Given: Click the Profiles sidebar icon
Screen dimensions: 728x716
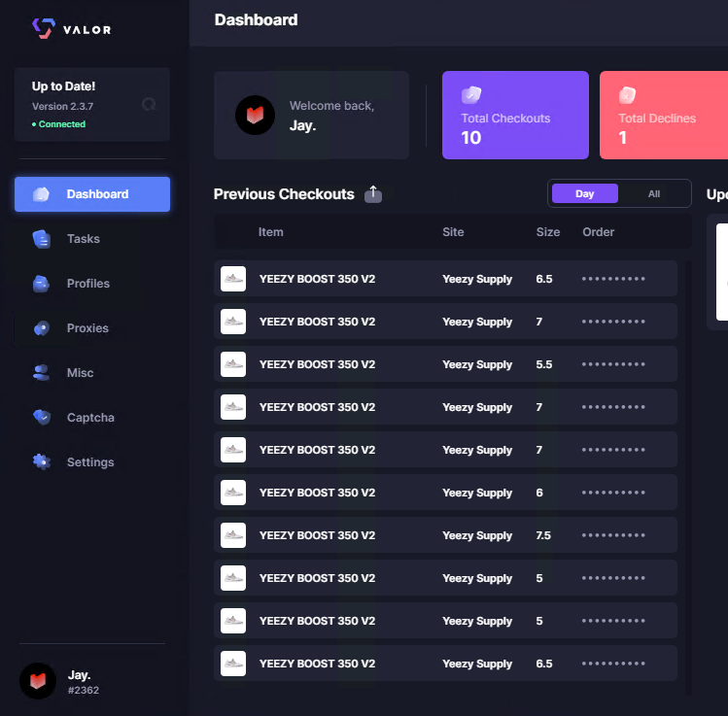Looking at the screenshot, I should pyautogui.click(x=42, y=284).
